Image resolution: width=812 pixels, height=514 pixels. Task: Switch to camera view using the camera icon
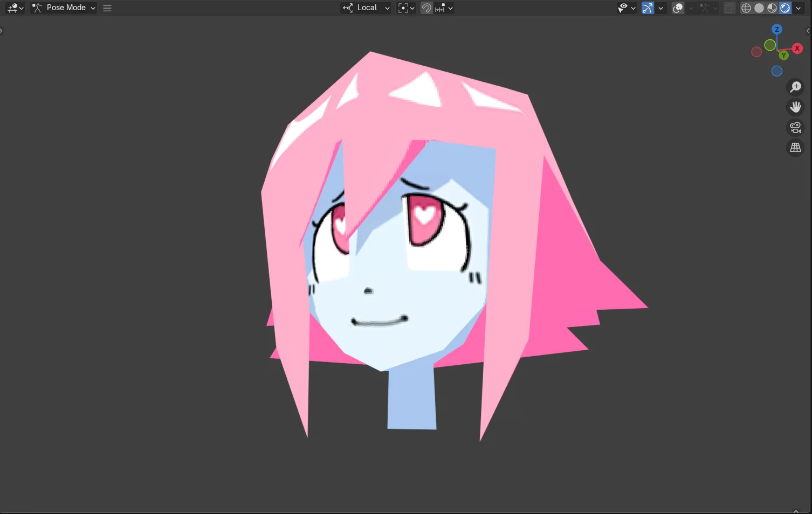click(795, 127)
